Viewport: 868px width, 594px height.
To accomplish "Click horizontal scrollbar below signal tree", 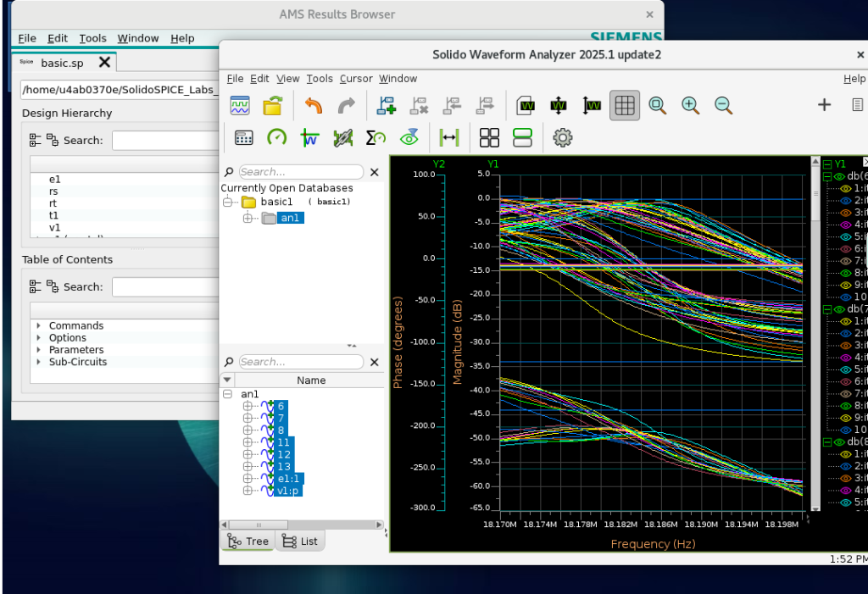I will coord(302,525).
